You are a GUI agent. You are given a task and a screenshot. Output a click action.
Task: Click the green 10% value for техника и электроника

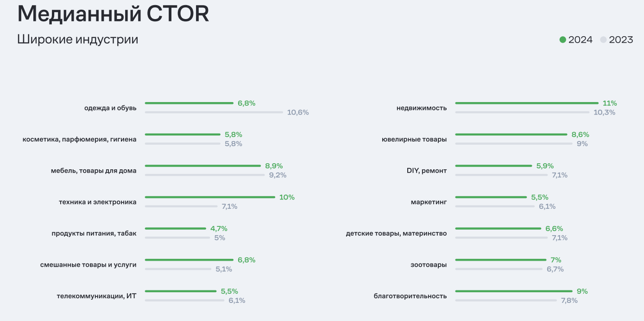click(287, 197)
